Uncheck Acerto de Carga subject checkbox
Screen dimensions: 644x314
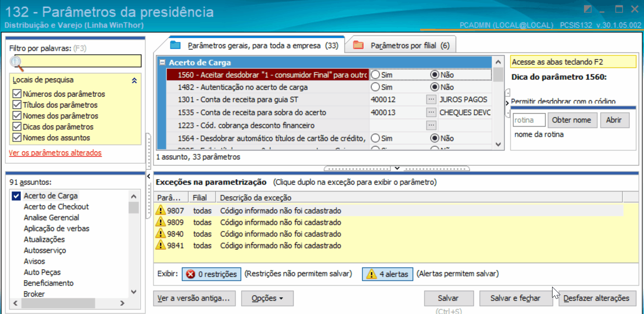point(16,196)
